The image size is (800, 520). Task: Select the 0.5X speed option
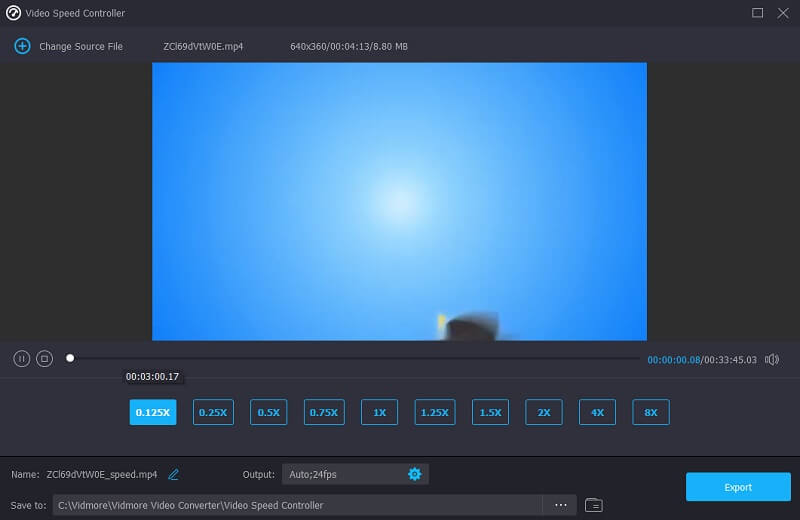268,412
